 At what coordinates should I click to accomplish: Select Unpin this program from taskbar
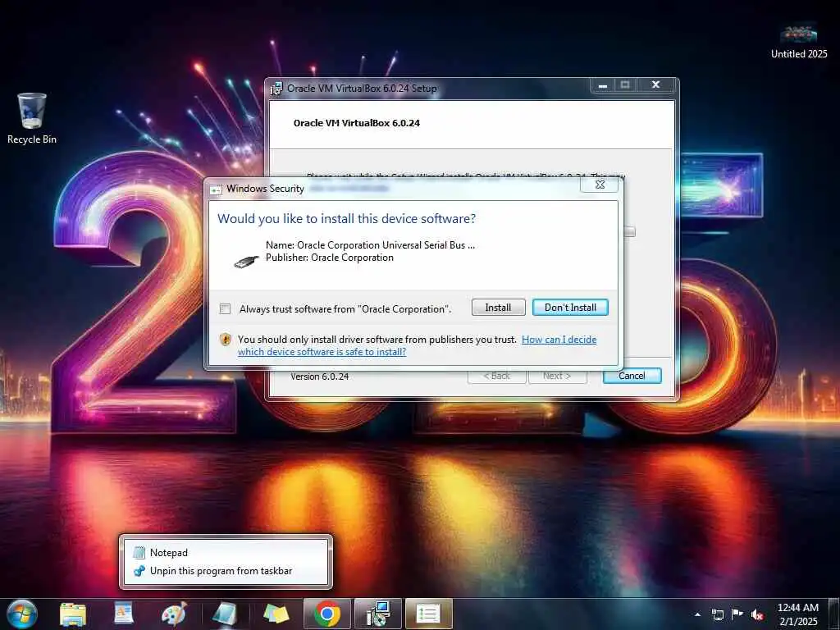[226, 571]
